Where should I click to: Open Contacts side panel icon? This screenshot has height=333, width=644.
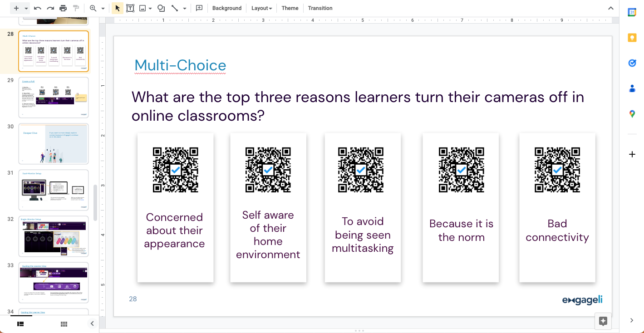(632, 88)
